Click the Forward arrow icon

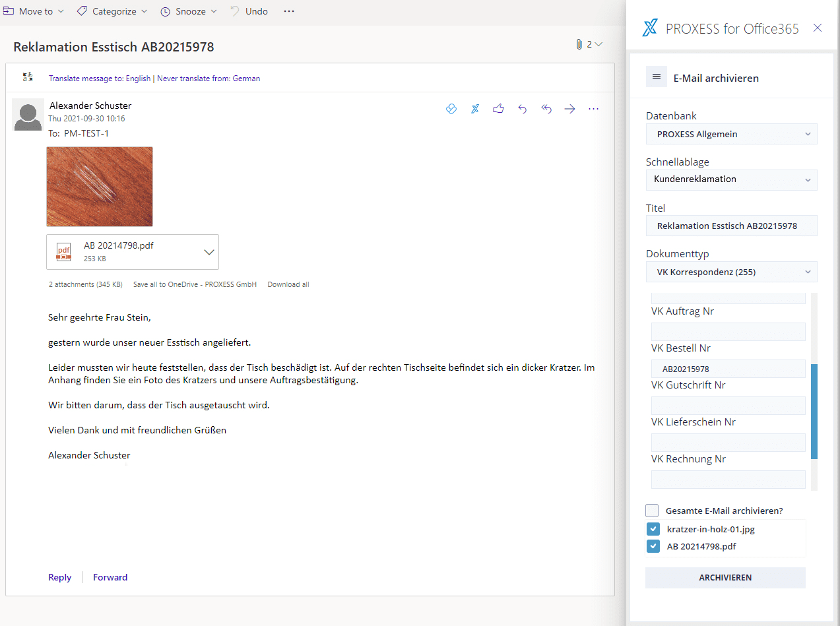(x=570, y=109)
